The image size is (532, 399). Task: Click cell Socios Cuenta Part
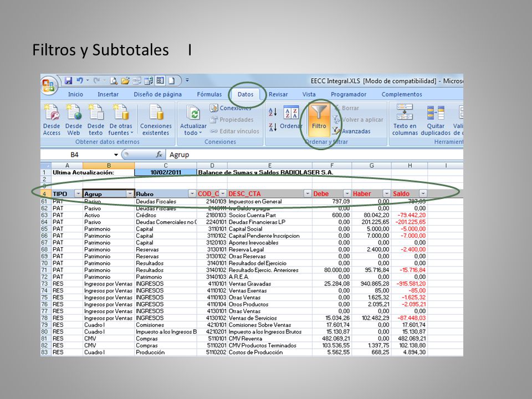point(270,215)
